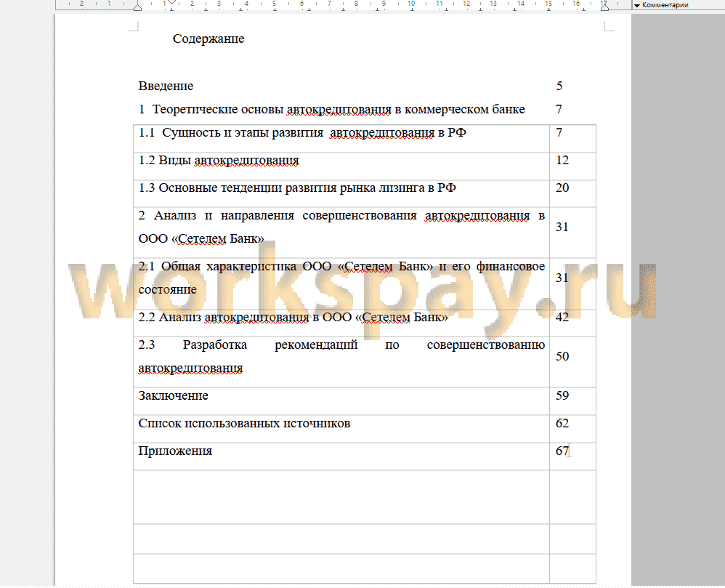Image resolution: width=725 pixels, height=588 pixels.
Task: Open the Комментарии dropdown
Action: click(x=661, y=5)
